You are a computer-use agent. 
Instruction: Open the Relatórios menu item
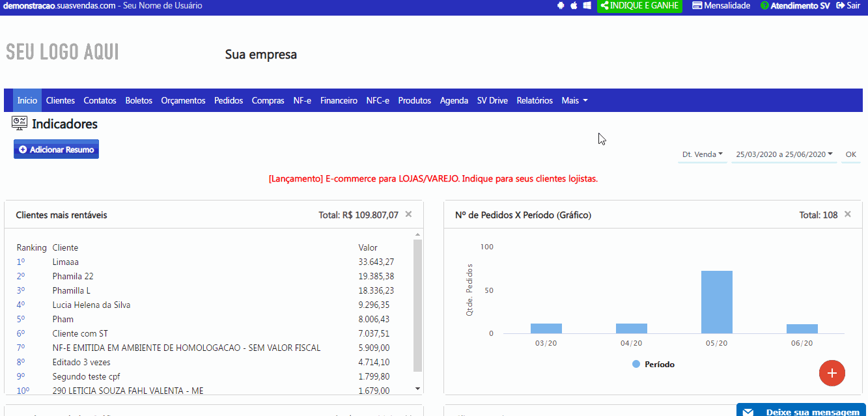[x=535, y=100]
